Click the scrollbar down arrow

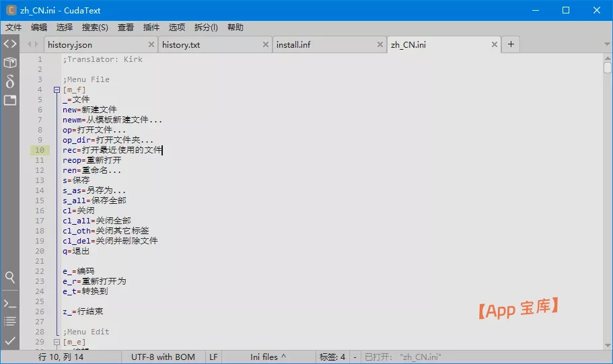607,345
